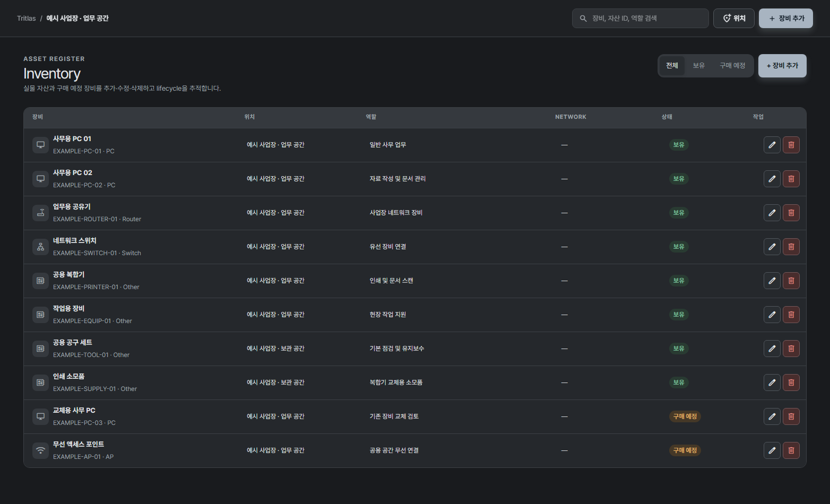830x504 pixels.
Task: Open the 위치 button in top bar
Action: [x=734, y=19]
